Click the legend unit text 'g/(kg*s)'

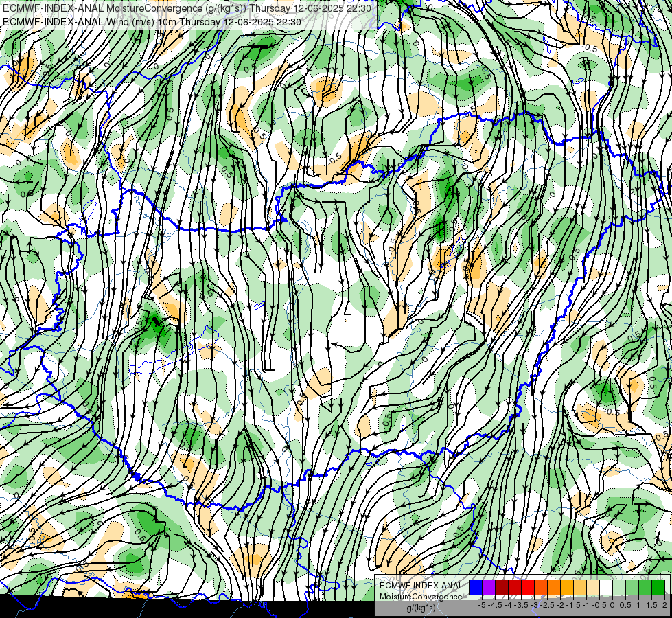click(x=421, y=608)
